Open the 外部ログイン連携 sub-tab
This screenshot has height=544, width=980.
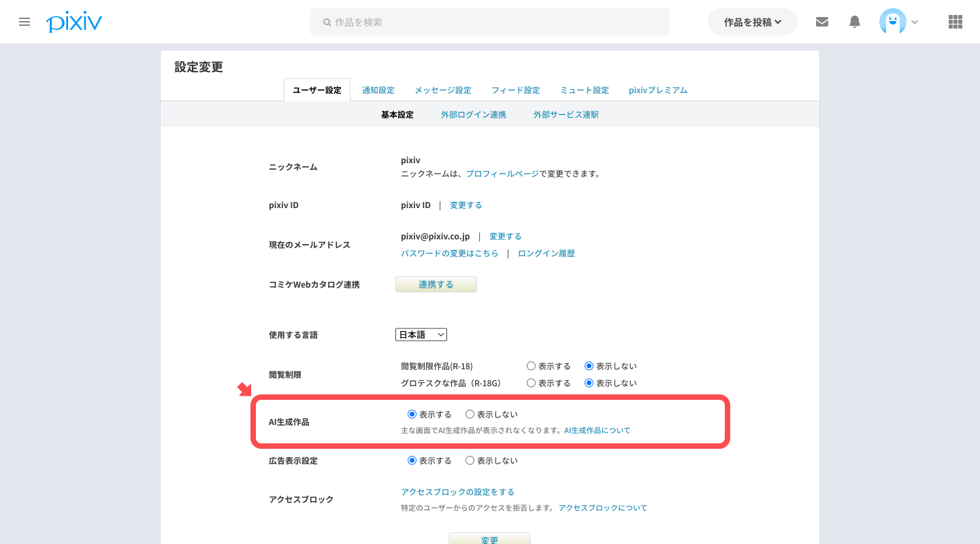click(473, 115)
